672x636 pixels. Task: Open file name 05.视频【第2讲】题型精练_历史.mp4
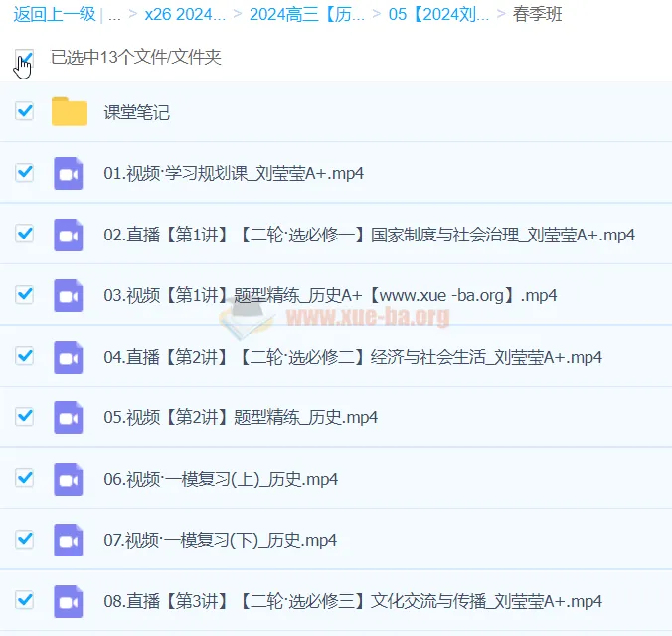pos(241,418)
